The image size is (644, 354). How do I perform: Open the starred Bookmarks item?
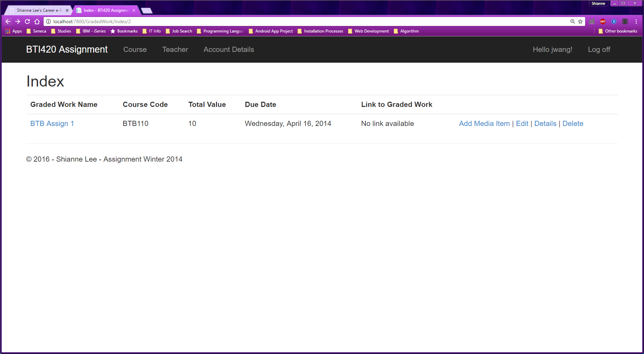point(124,31)
